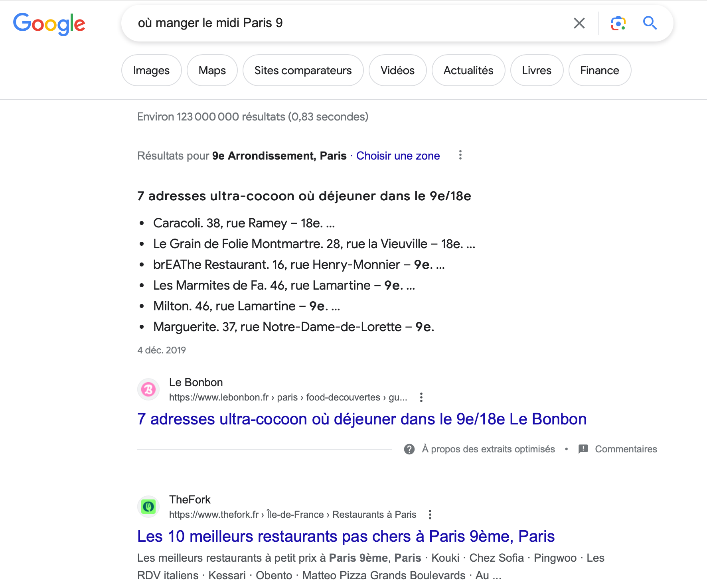Click the Choisir une zone link
Viewport: 707px width, 588px height.
pos(398,156)
